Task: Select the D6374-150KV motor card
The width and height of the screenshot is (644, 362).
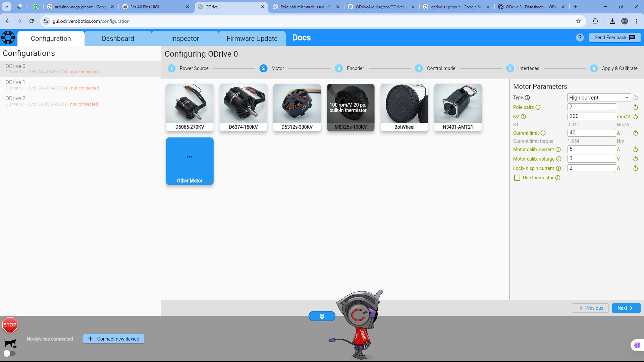Action: [x=244, y=108]
